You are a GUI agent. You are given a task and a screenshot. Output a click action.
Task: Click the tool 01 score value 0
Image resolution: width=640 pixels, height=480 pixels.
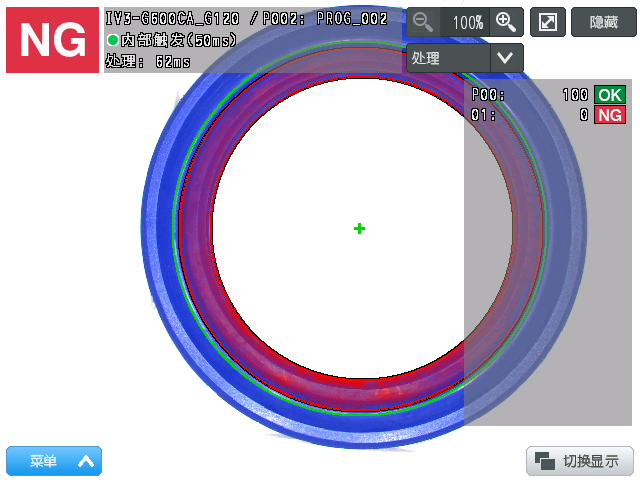(584, 115)
